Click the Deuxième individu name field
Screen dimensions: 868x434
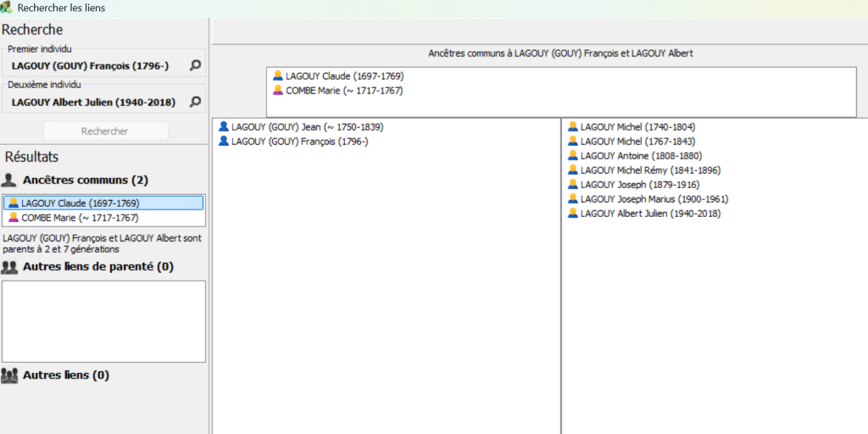tap(93, 103)
